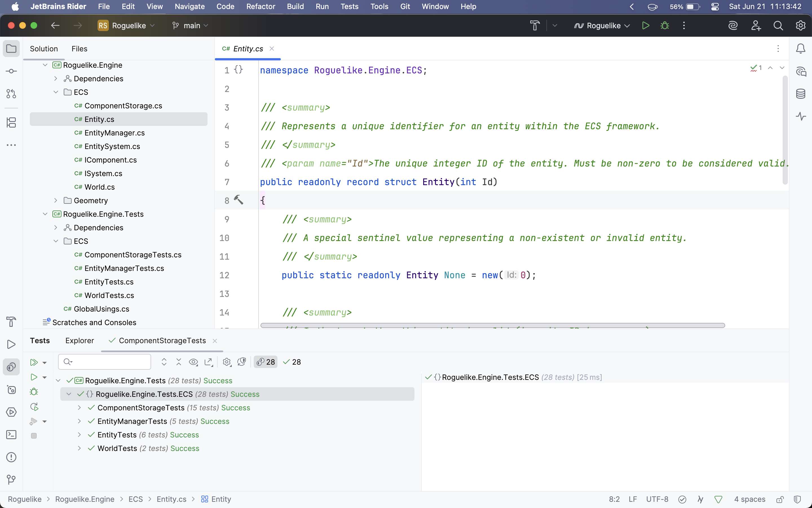Collapse the Roguelike.Engine project node
The height and width of the screenshot is (508, 812).
tap(45, 65)
